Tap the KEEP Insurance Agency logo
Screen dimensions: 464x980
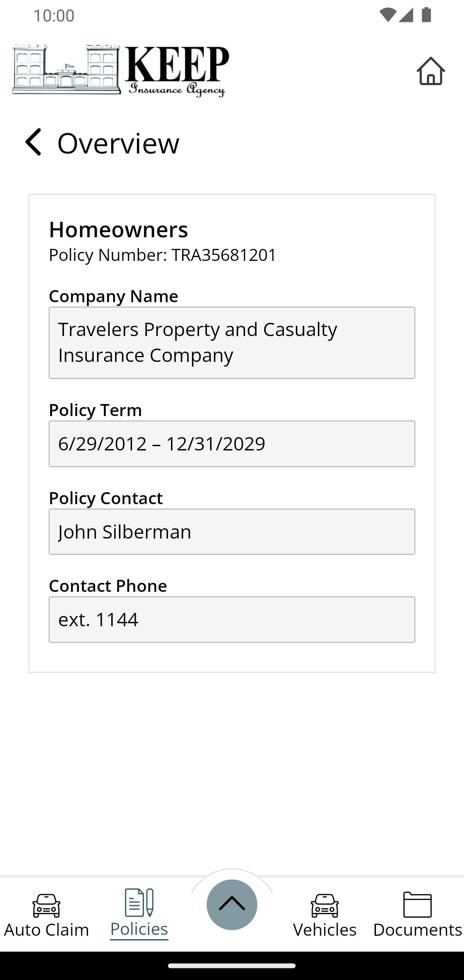pyautogui.click(x=120, y=71)
